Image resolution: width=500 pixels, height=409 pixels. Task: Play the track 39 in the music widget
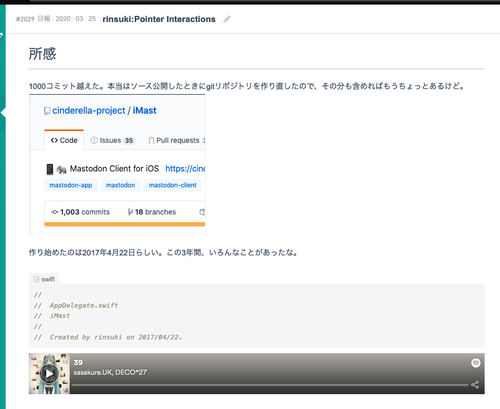point(49,374)
